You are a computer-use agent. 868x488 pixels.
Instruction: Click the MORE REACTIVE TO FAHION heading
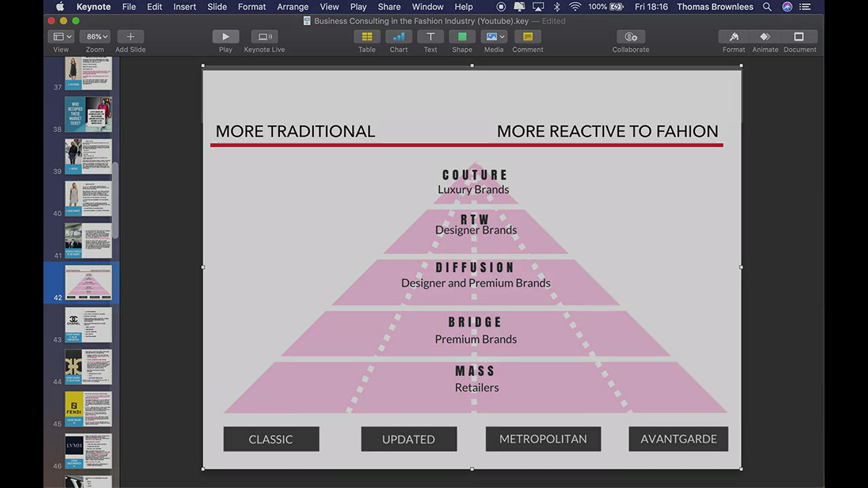[x=608, y=131]
